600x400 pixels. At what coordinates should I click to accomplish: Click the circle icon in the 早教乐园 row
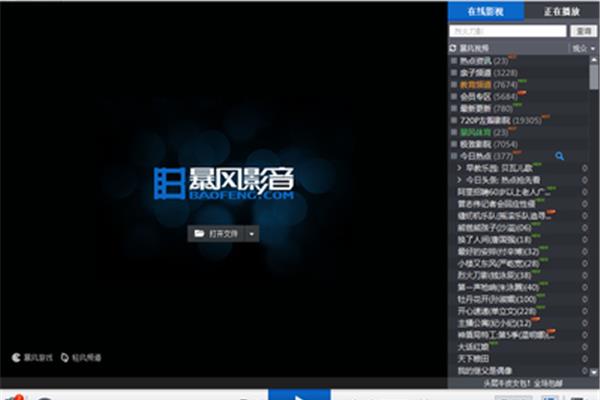585,168
